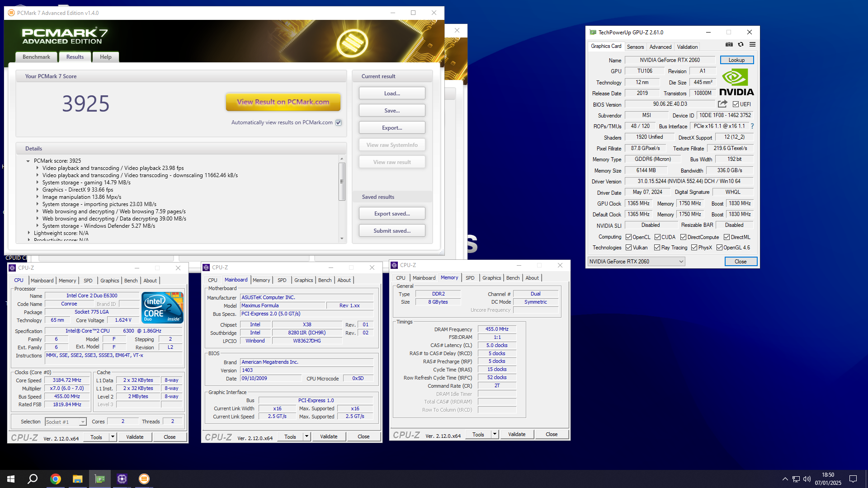The image size is (868, 488).
Task: Launch Google Chrome from the taskbar
Action: coord(56,479)
